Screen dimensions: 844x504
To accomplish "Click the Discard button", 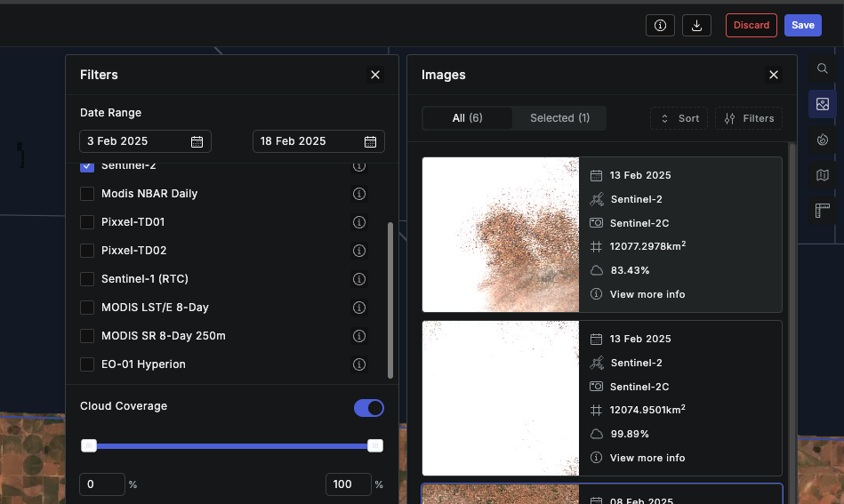I will pyautogui.click(x=751, y=25).
